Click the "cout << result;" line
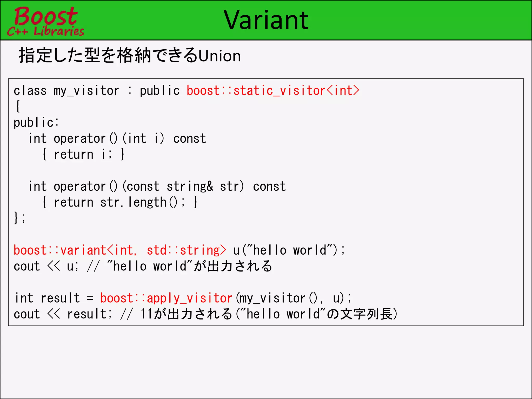 (206, 314)
